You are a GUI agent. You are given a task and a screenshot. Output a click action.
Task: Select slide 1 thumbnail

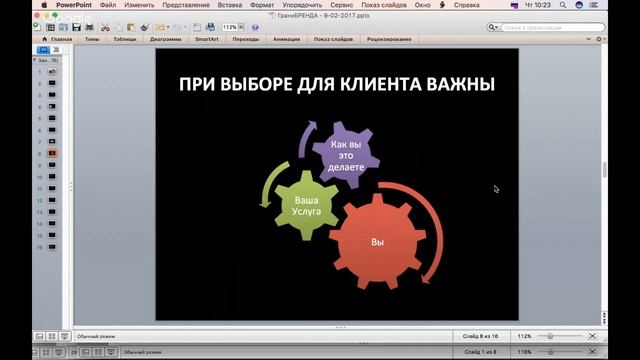52,71
